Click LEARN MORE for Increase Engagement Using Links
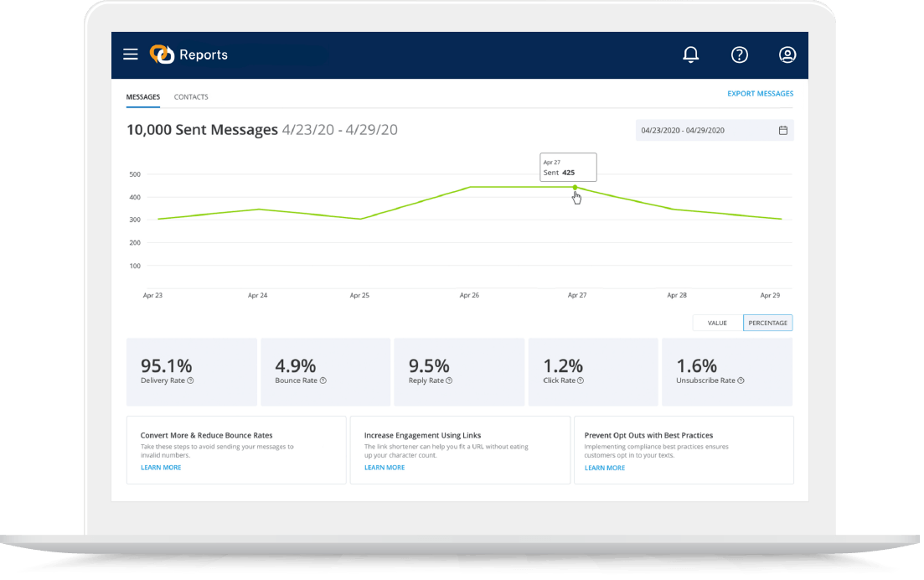 point(385,467)
